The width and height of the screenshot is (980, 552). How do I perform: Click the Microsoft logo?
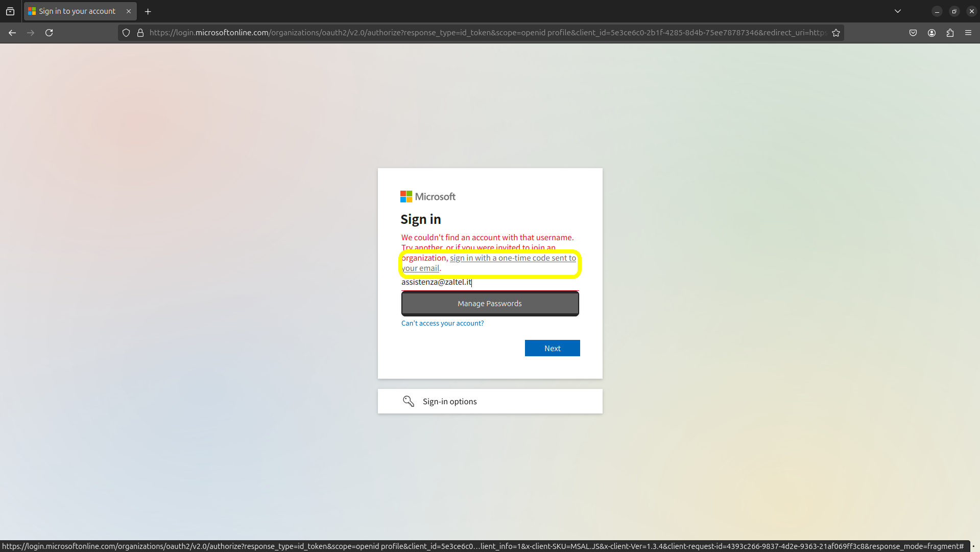pos(428,197)
